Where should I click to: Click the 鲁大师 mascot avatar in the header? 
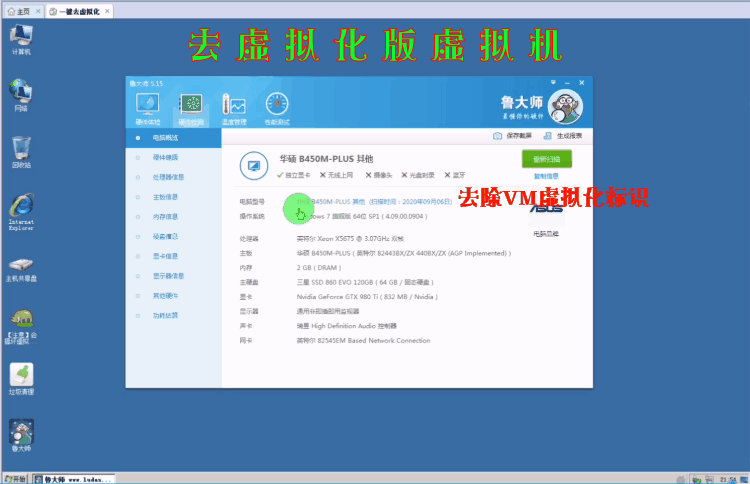pyautogui.click(x=565, y=107)
